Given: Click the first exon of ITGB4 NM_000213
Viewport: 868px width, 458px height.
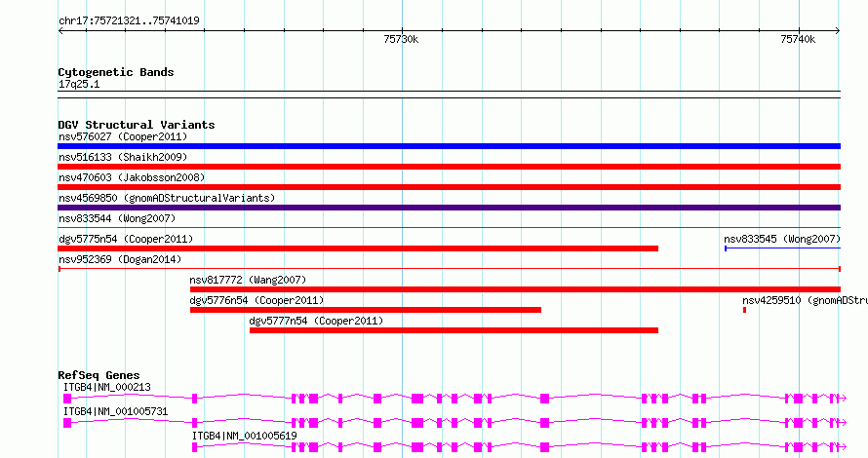Looking at the screenshot, I should coord(67,399).
